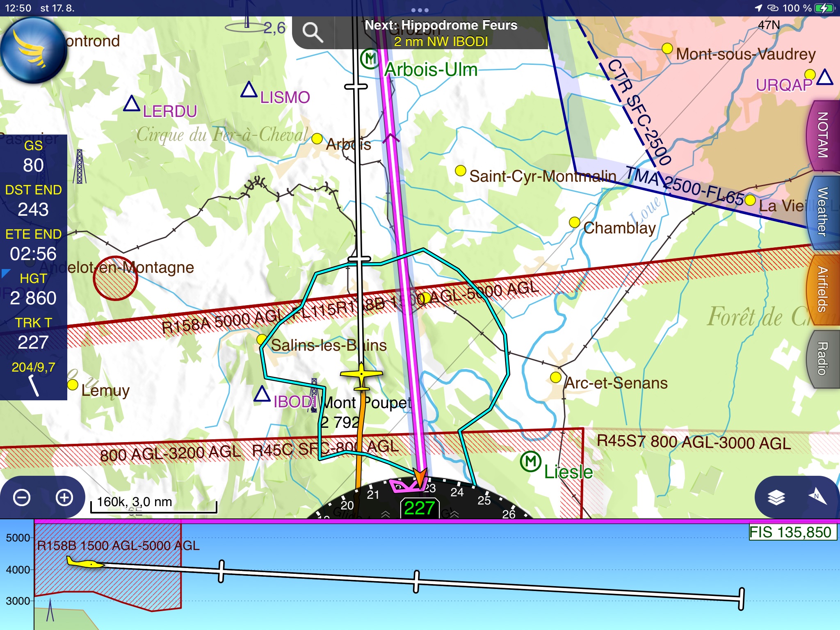The height and width of the screenshot is (630, 840).
Task: Open the Weather side tab
Action: click(823, 211)
